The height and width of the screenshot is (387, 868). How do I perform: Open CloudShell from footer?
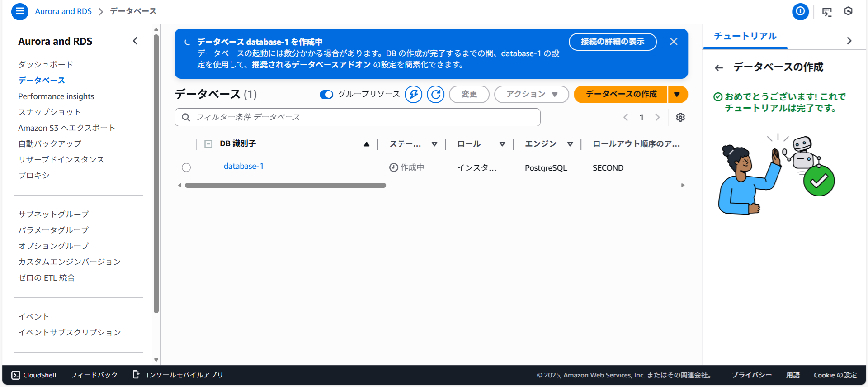34,375
